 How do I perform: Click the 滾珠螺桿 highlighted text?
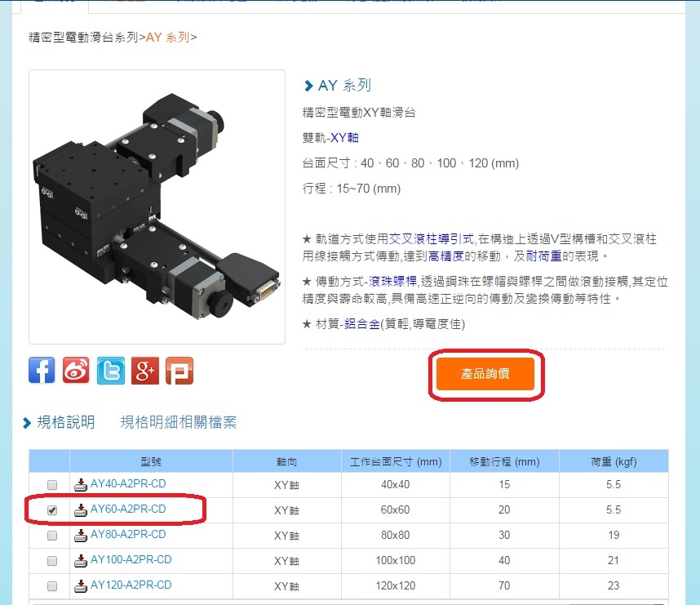[x=392, y=282]
